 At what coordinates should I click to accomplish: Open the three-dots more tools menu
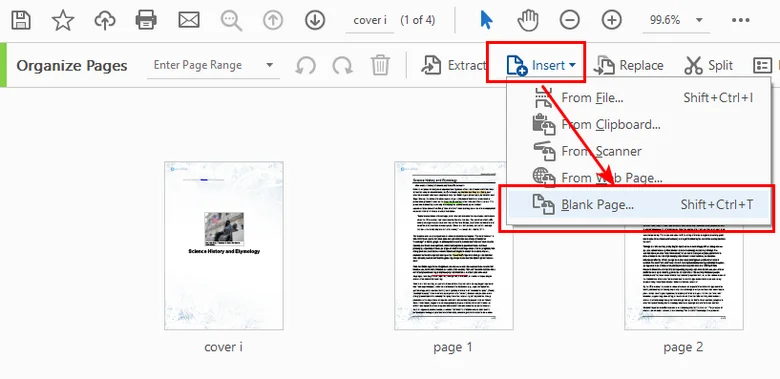click(741, 20)
